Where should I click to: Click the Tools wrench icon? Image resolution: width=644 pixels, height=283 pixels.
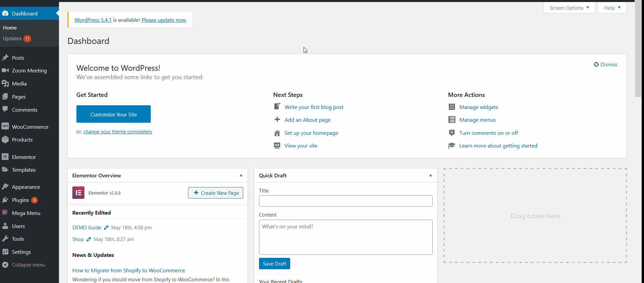coord(5,239)
